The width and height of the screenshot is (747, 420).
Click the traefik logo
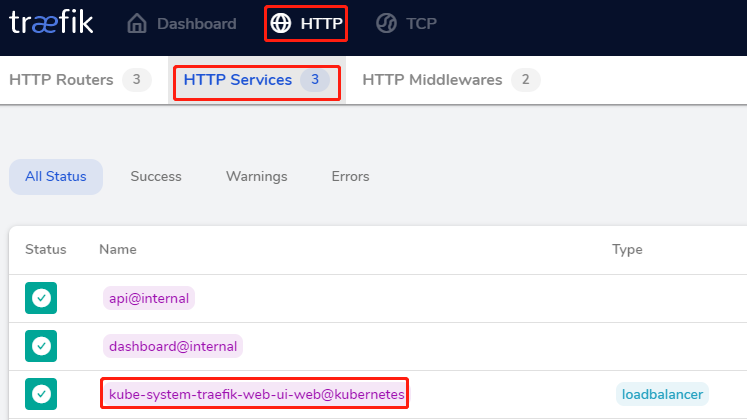pyautogui.click(x=51, y=22)
